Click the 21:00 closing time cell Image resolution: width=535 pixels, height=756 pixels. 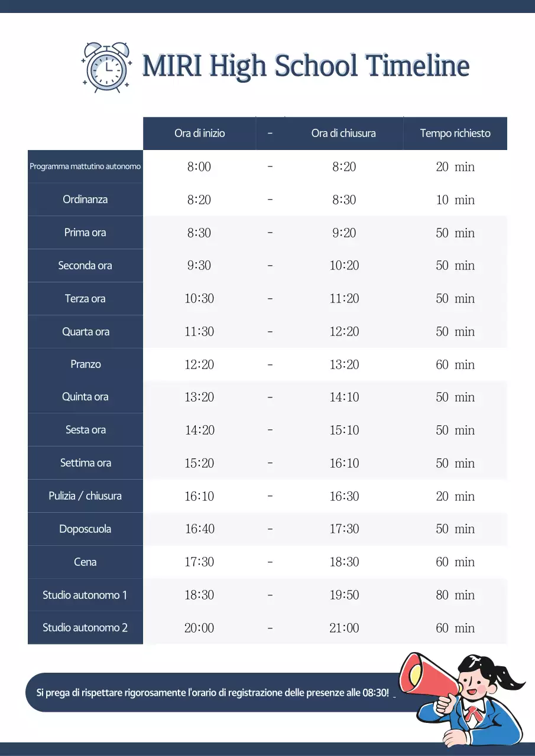tap(344, 628)
